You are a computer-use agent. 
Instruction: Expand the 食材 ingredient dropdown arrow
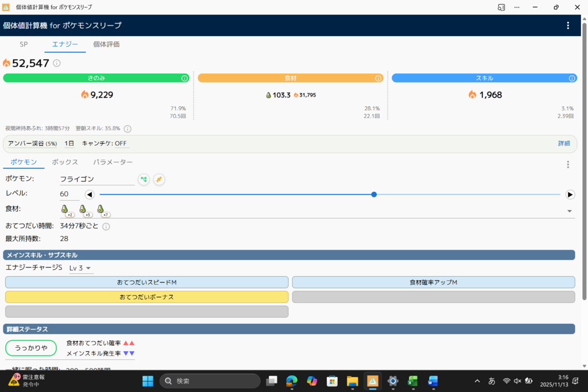pos(570,211)
